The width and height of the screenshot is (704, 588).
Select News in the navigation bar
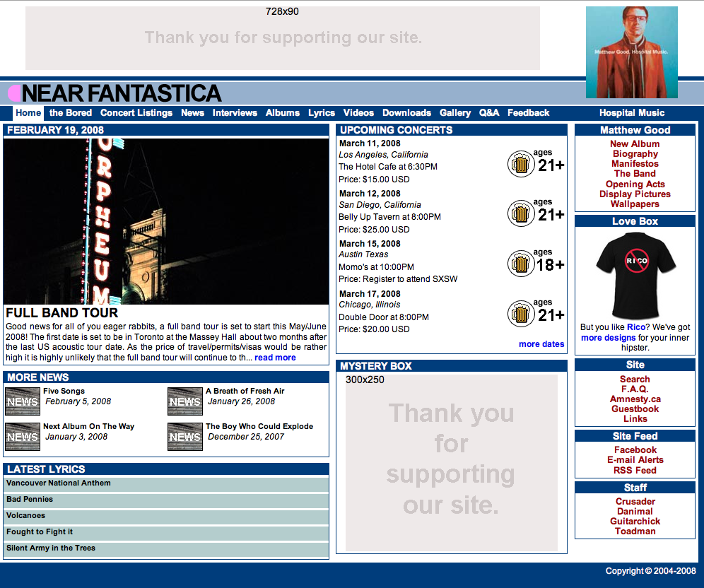click(x=193, y=112)
